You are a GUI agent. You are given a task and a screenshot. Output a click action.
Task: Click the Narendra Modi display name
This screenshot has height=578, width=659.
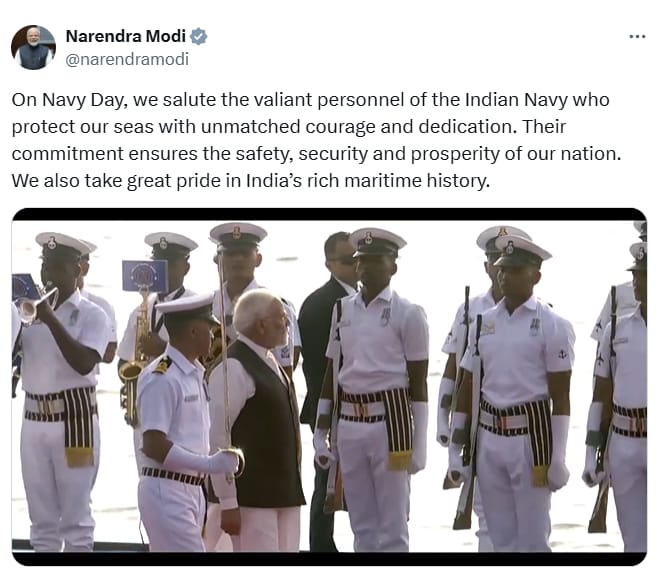[x=126, y=36]
